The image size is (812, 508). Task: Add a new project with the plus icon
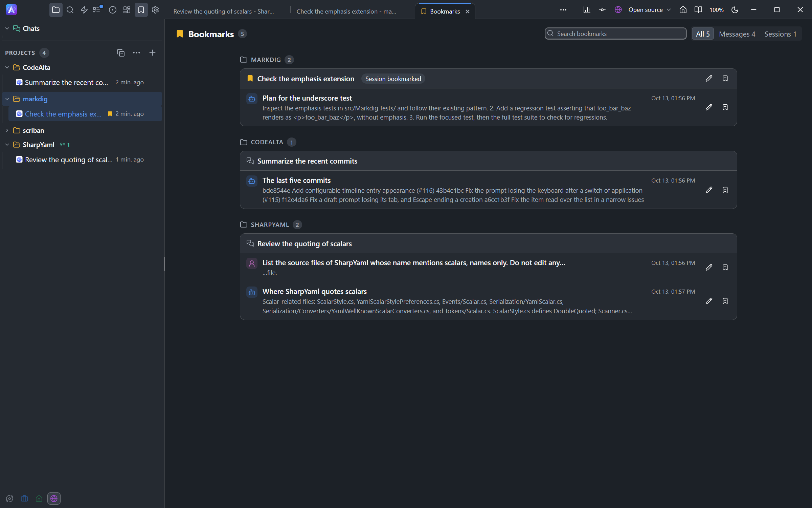pos(153,53)
